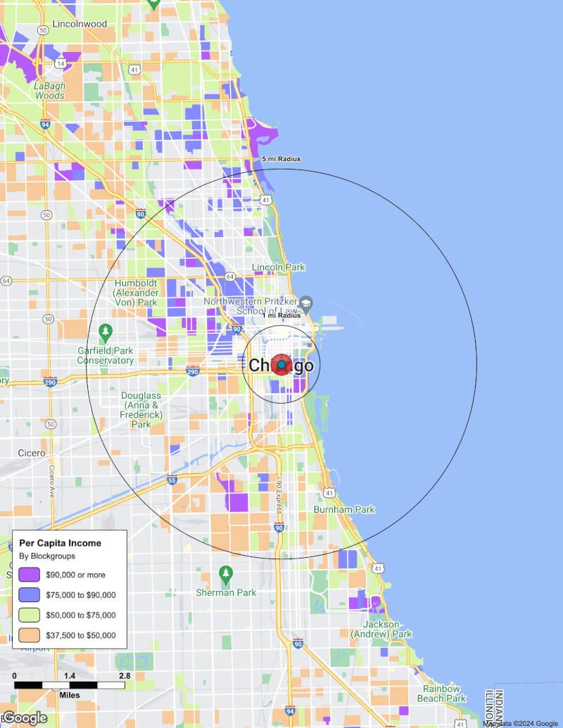Click the Per Capita Income legend title
Screen dimensions: 563x728
pos(60,543)
